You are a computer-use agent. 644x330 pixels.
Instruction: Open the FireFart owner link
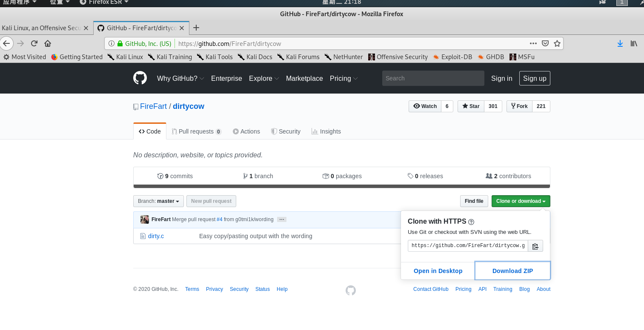click(x=153, y=106)
